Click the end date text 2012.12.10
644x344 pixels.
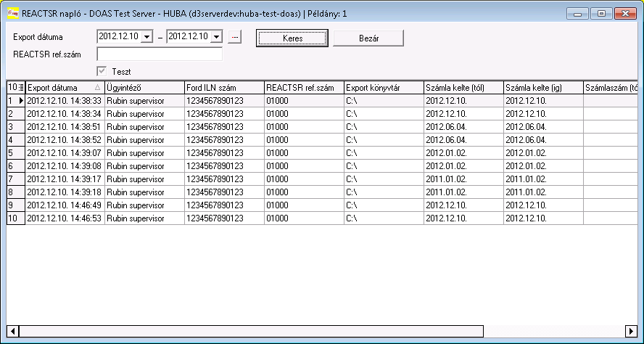coord(188,36)
